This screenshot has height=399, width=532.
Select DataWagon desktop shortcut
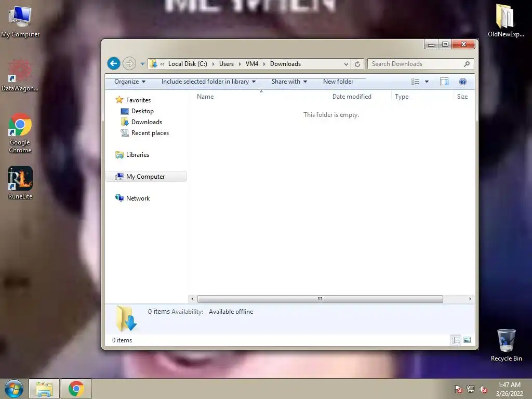[x=20, y=75]
